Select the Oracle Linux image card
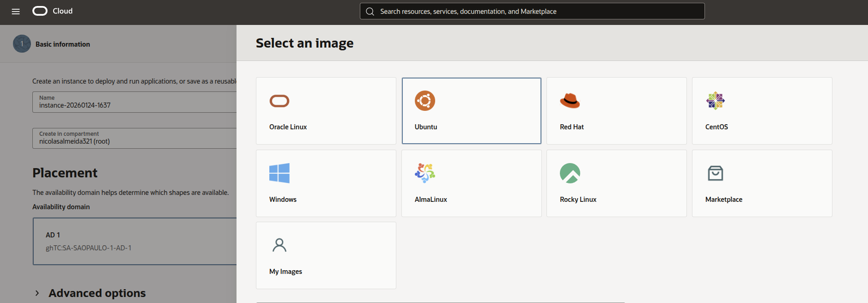This screenshot has width=868, height=303. pos(326,111)
